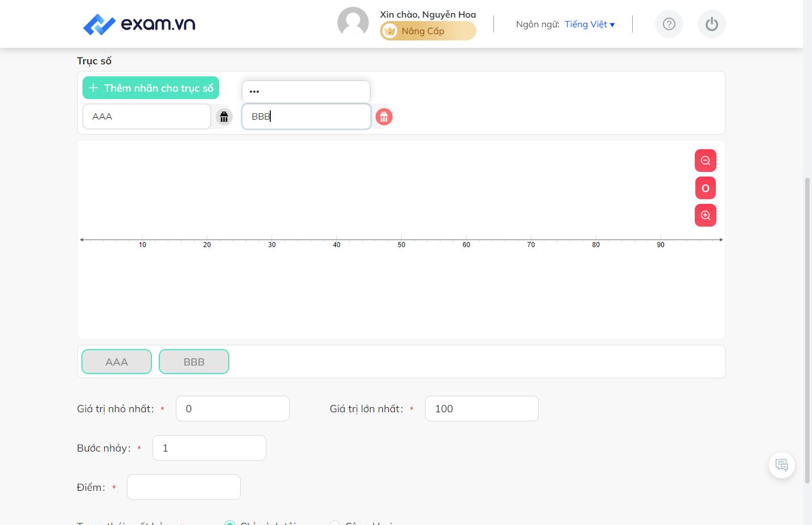Click the power logout icon
Viewport: 812px width, 525px height.
[x=712, y=24]
